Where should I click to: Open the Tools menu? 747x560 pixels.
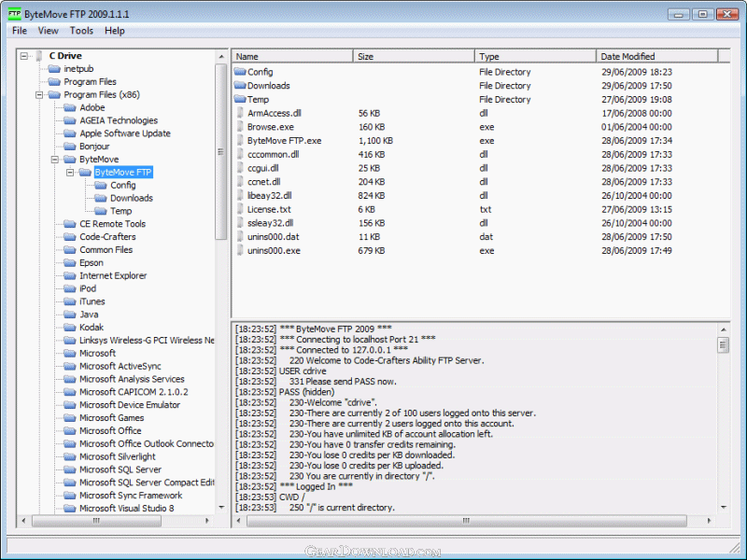tap(81, 31)
